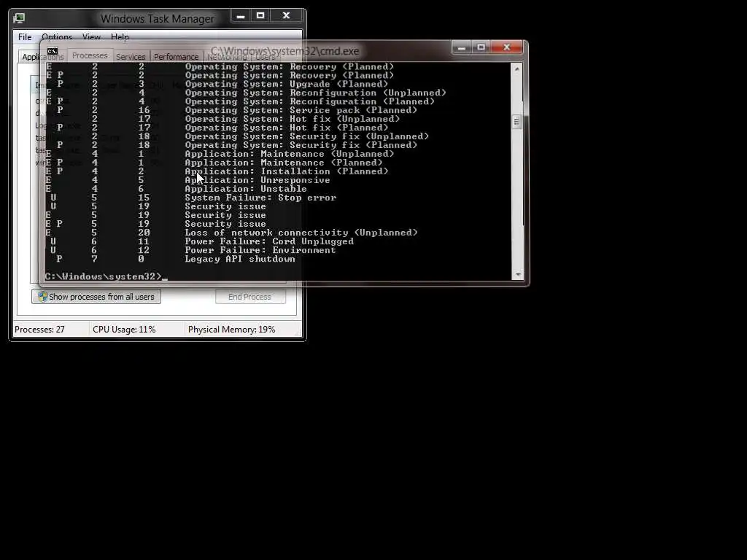Click 'Application: Maintenance (Unplanned)' text
Image resolution: width=747 pixels, height=560 pixels.
point(289,155)
